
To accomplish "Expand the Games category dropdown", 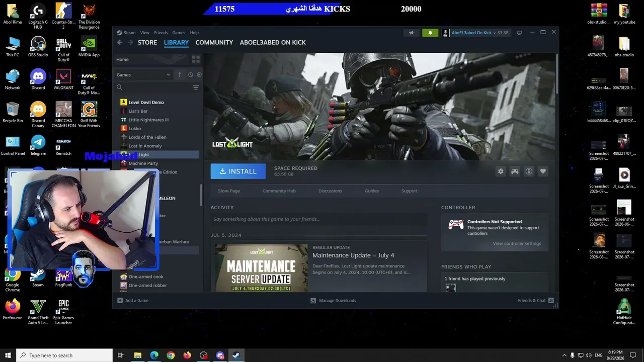I will 143,75.
